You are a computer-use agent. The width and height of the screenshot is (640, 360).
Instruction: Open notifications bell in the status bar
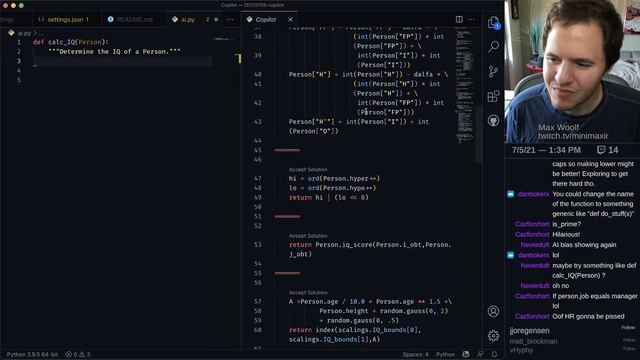[494, 354]
